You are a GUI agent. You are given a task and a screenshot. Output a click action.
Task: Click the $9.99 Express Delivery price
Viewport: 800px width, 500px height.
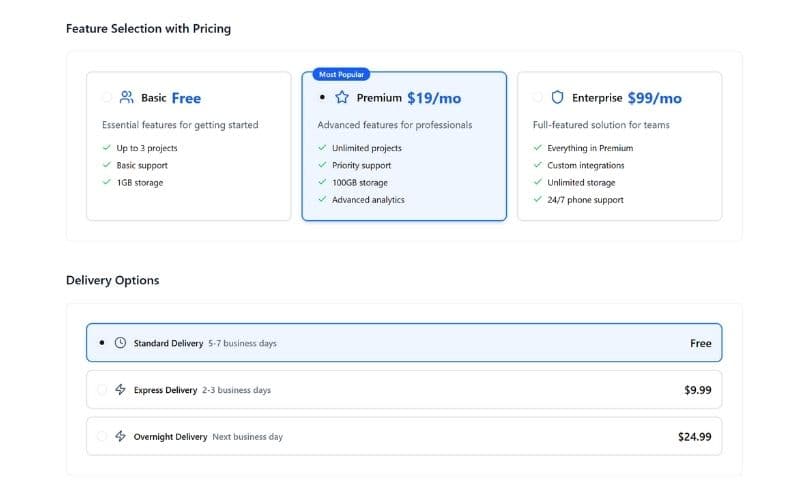[697, 390]
